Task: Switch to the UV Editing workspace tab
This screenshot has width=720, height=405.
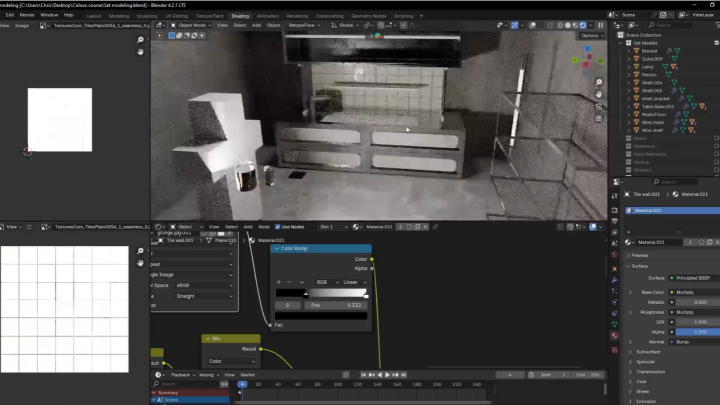Action: click(x=176, y=16)
